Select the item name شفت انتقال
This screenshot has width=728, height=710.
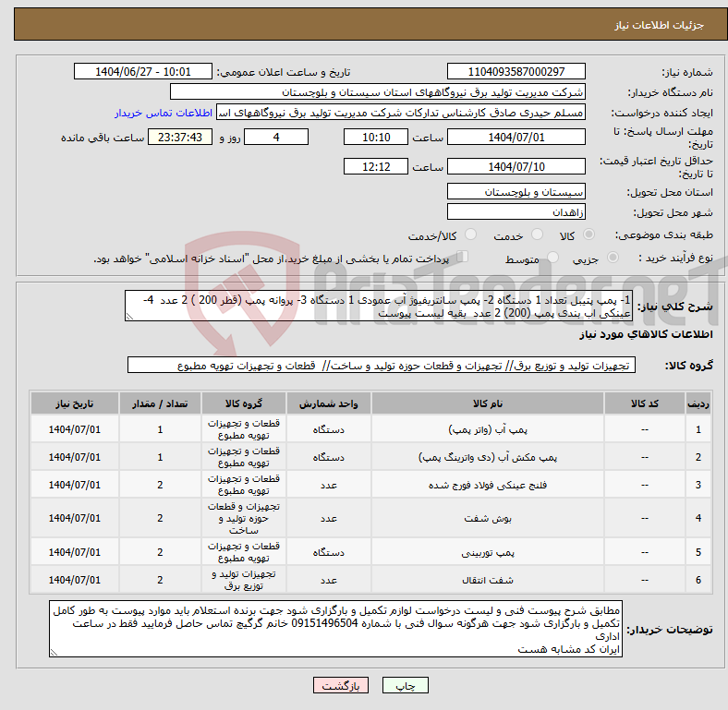(488, 580)
